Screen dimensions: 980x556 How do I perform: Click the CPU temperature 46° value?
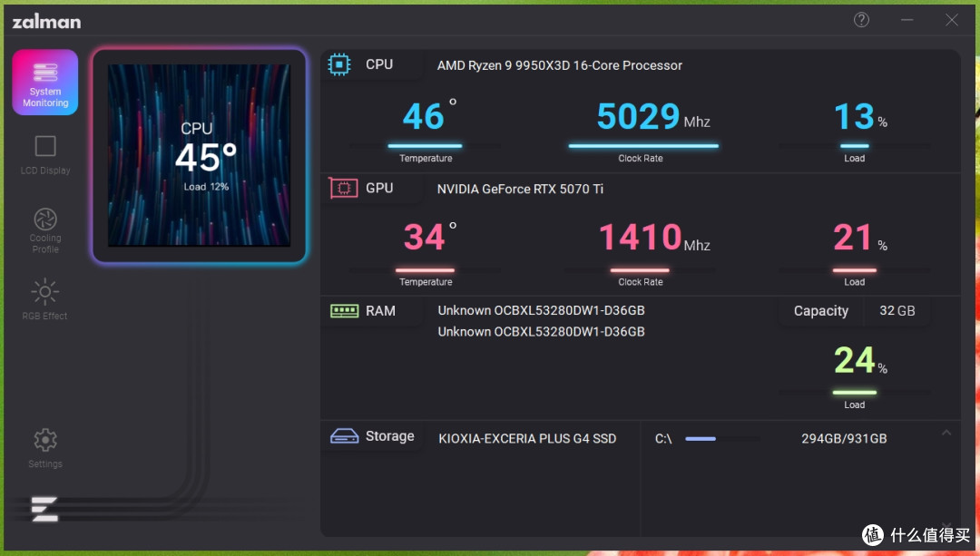pos(429,115)
